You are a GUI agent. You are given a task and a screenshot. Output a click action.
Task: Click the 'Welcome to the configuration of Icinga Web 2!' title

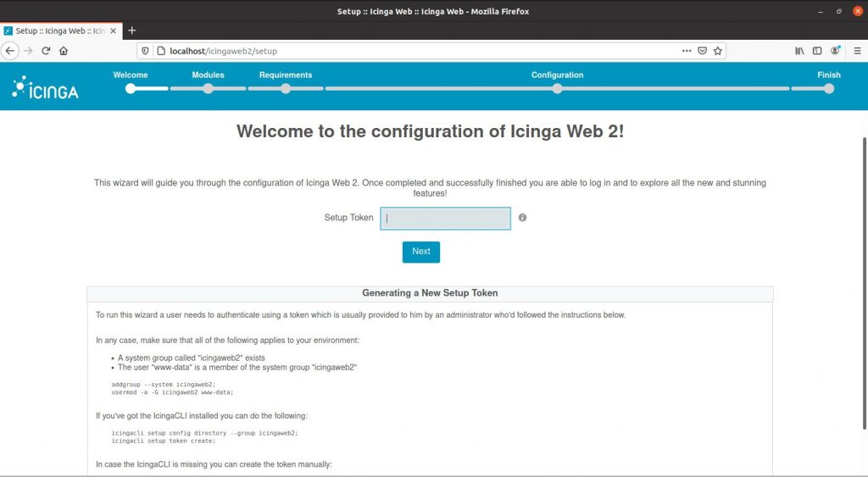coord(430,131)
